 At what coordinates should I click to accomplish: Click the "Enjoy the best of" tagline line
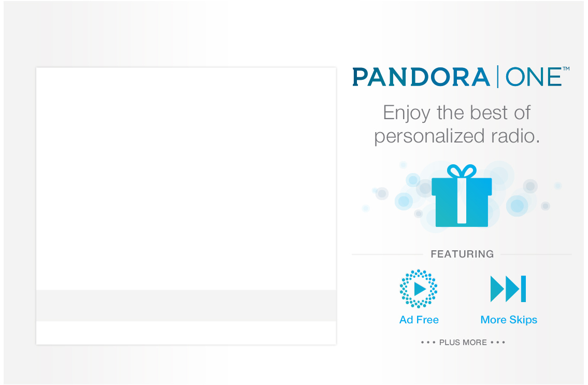pyautogui.click(x=456, y=112)
